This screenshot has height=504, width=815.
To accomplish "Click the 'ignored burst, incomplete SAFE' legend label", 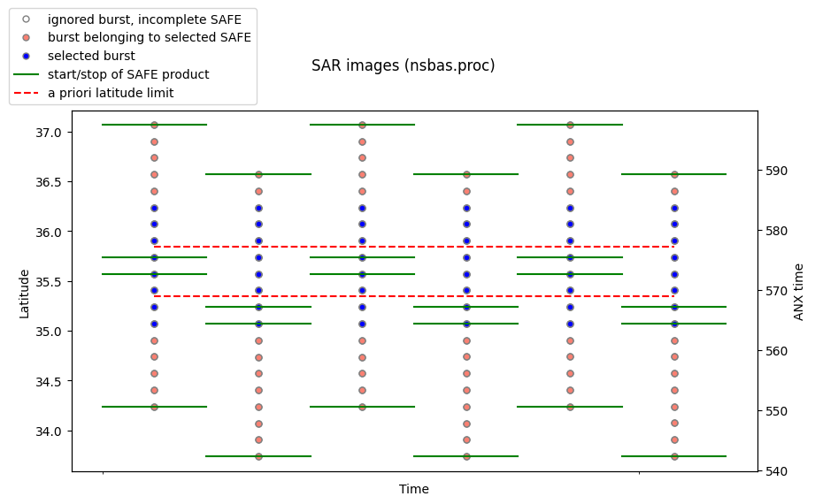I will 144,19.
